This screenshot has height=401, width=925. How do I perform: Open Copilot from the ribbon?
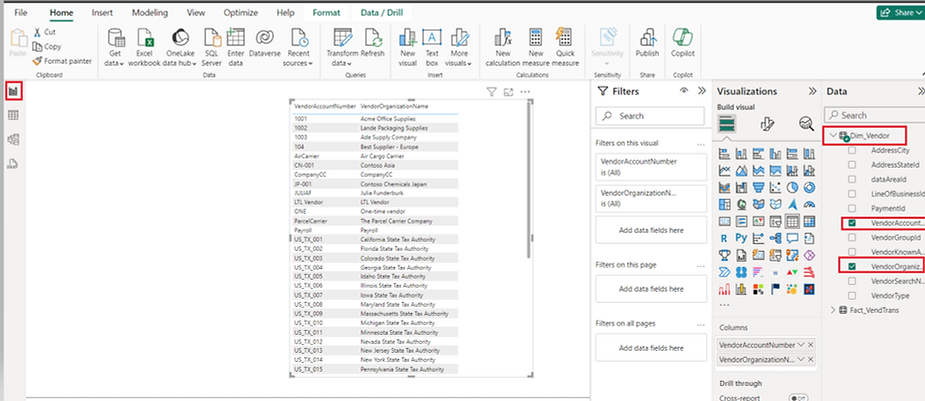(x=684, y=37)
